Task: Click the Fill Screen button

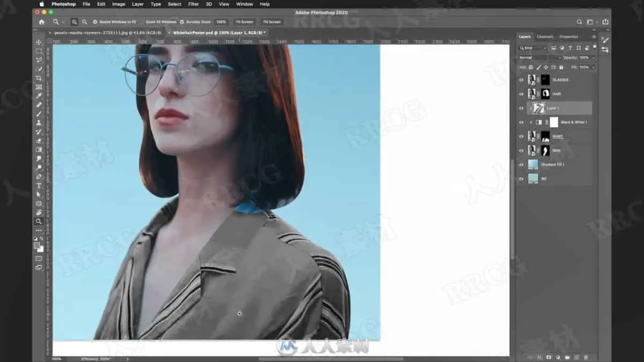Action: point(272,22)
